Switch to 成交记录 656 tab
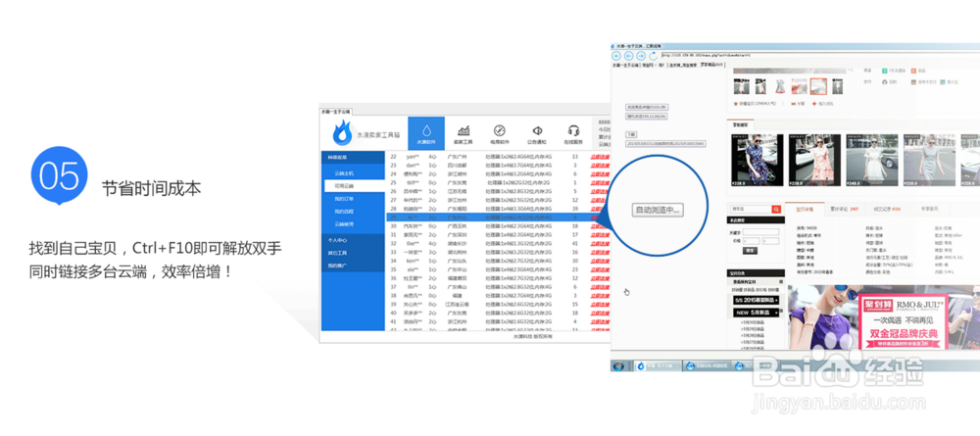The width and height of the screenshot is (980, 436). [886, 209]
